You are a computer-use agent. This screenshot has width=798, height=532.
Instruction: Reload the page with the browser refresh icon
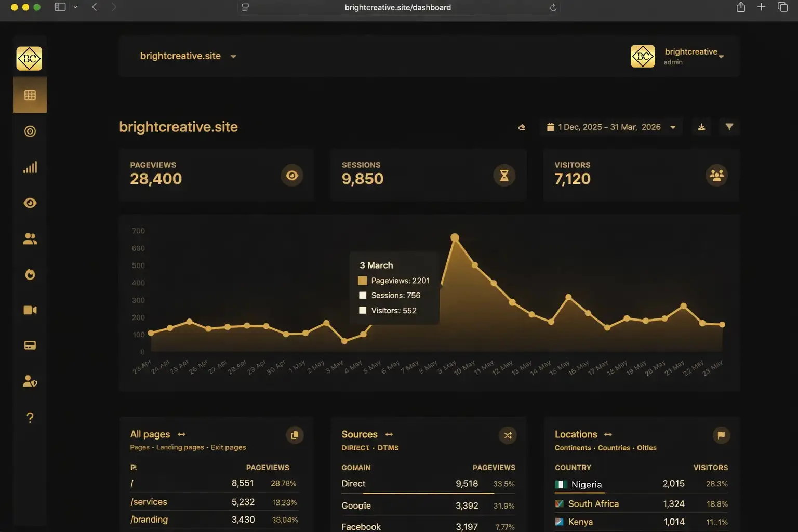coord(553,7)
